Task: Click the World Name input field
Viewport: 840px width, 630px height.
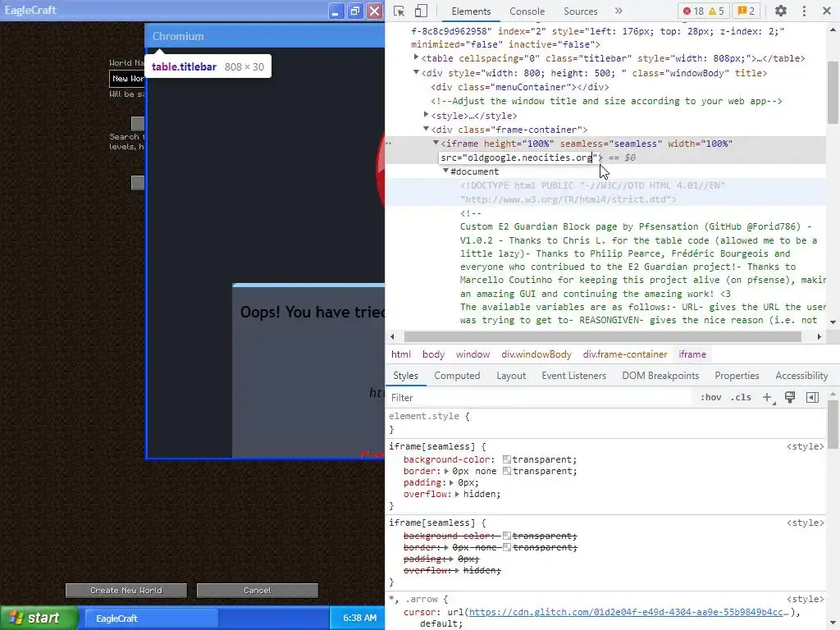Action: click(x=127, y=78)
